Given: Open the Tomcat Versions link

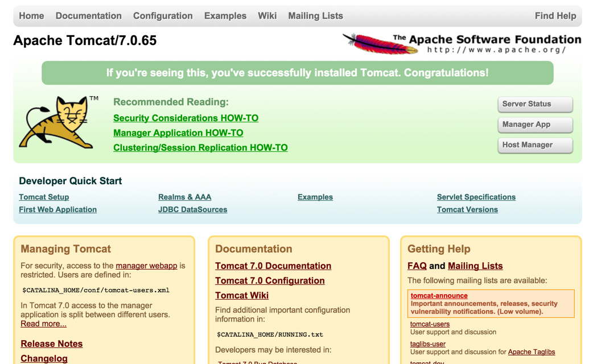Looking at the screenshot, I should (x=468, y=209).
